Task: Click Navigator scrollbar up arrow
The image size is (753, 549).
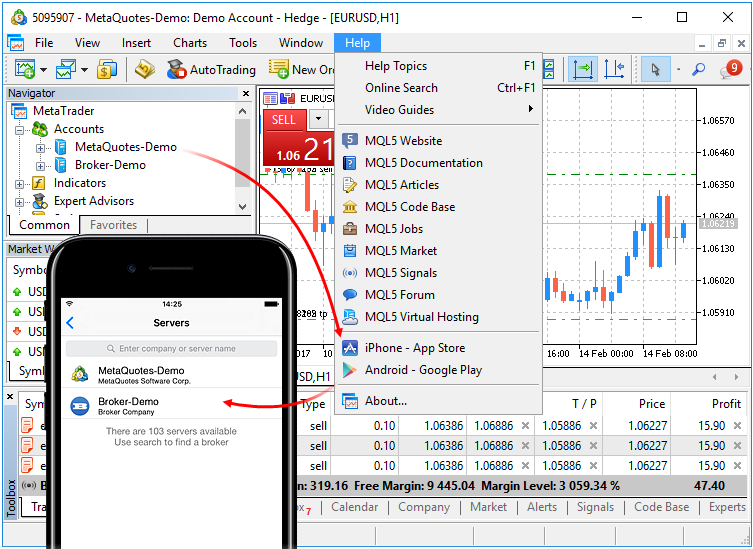Action: tap(243, 111)
